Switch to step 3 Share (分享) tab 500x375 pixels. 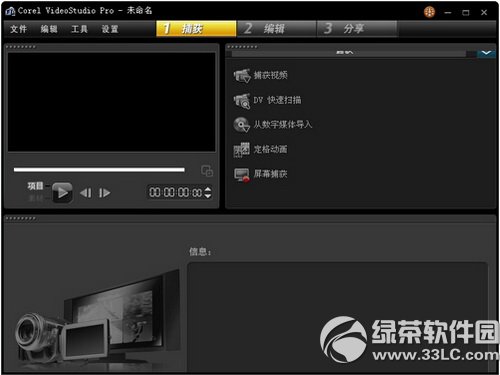357,29
